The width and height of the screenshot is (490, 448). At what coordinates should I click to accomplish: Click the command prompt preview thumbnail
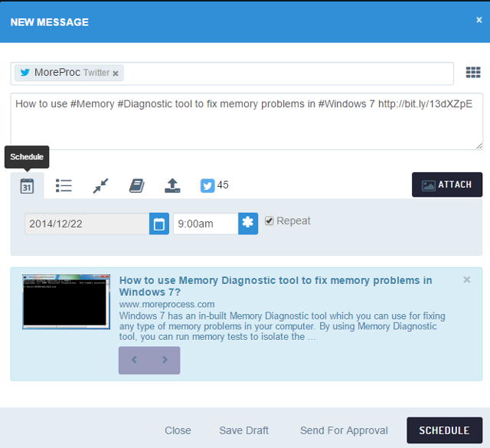click(x=66, y=302)
